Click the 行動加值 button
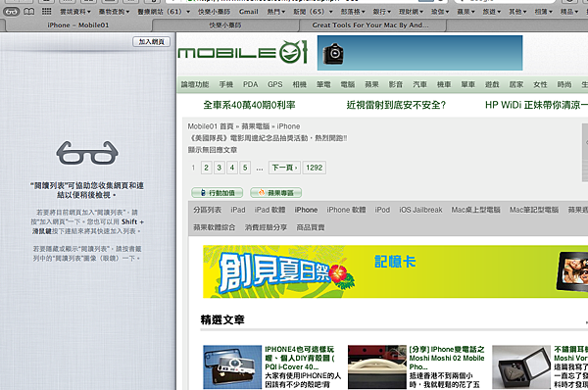 pyautogui.click(x=218, y=193)
